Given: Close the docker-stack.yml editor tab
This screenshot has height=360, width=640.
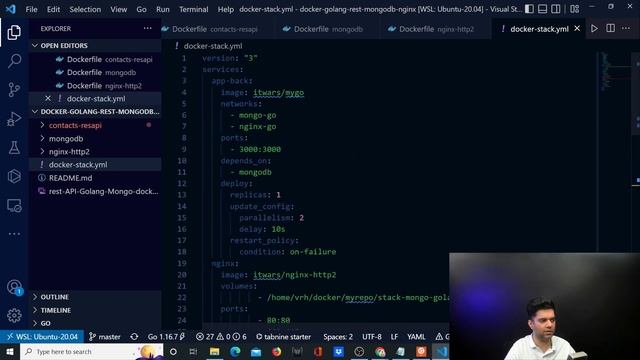Looking at the screenshot, I should (x=577, y=29).
